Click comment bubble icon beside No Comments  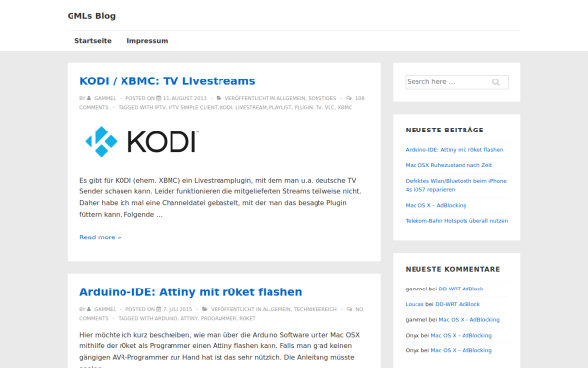point(350,309)
